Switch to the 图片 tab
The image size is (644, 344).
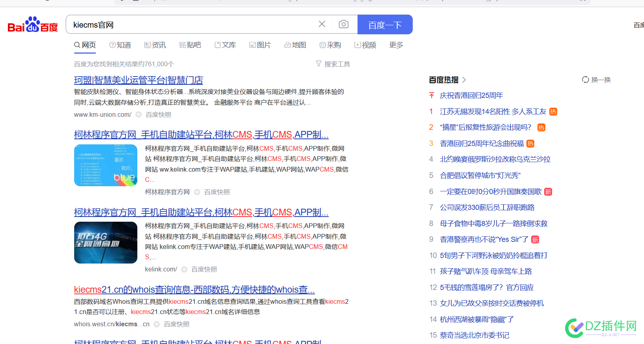pos(260,45)
